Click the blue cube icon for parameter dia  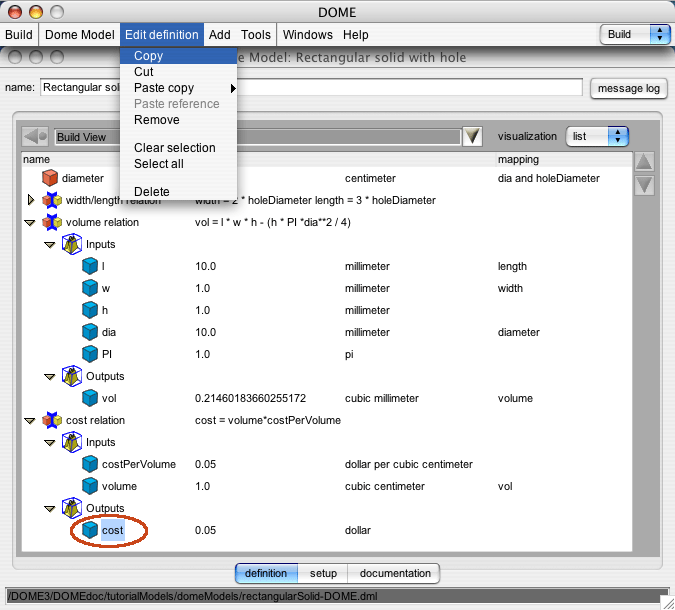(x=90, y=332)
